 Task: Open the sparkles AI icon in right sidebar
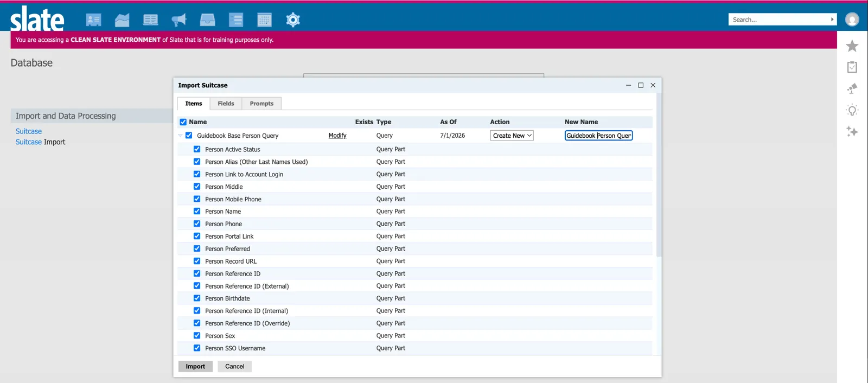[852, 131]
